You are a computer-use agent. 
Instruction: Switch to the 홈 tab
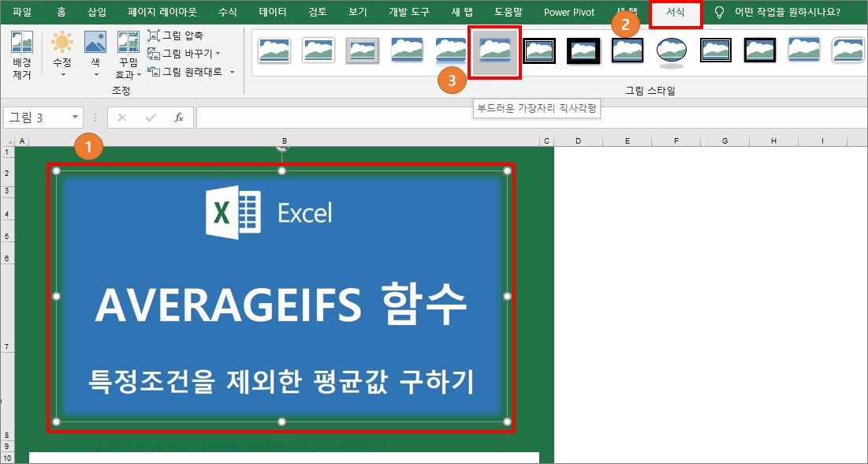click(61, 12)
